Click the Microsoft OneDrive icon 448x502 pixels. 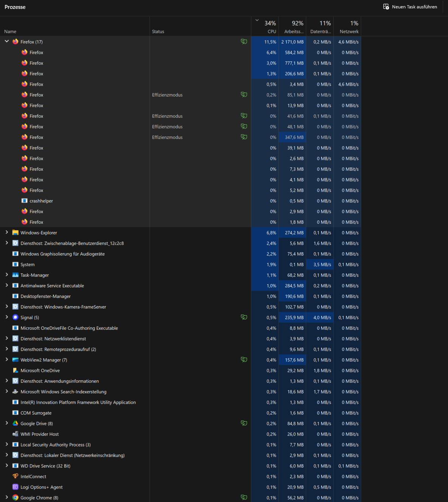click(x=16, y=370)
